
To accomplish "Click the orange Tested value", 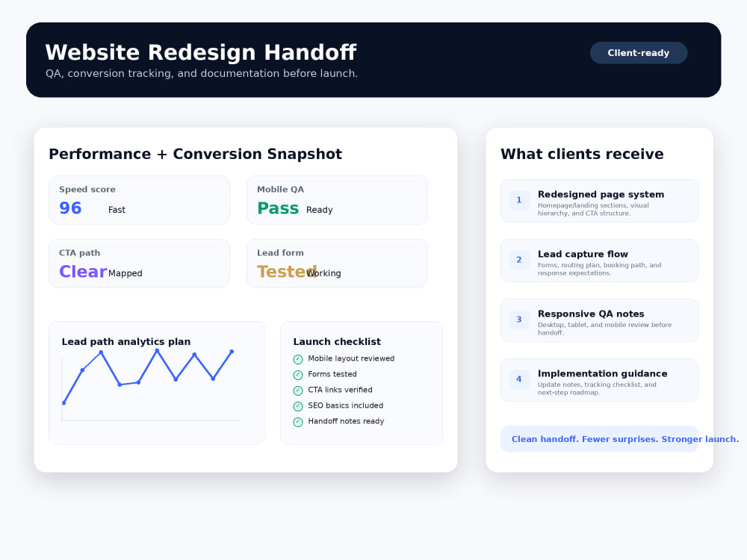I will [x=287, y=272].
